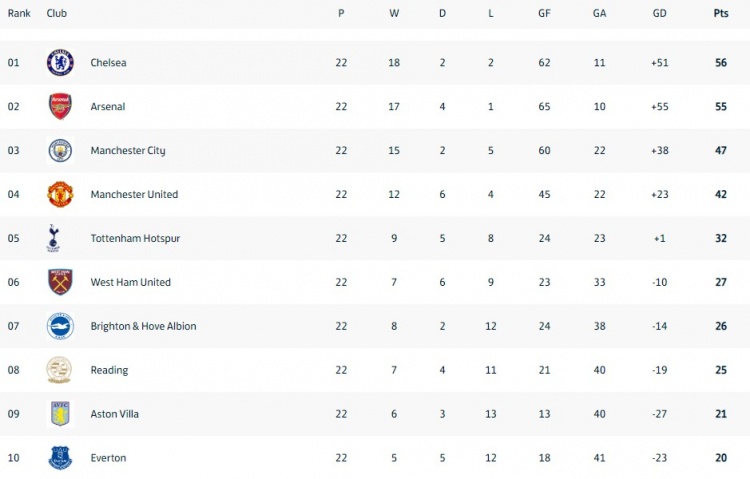Click the Brighton & Hove Albion crest

(60, 326)
